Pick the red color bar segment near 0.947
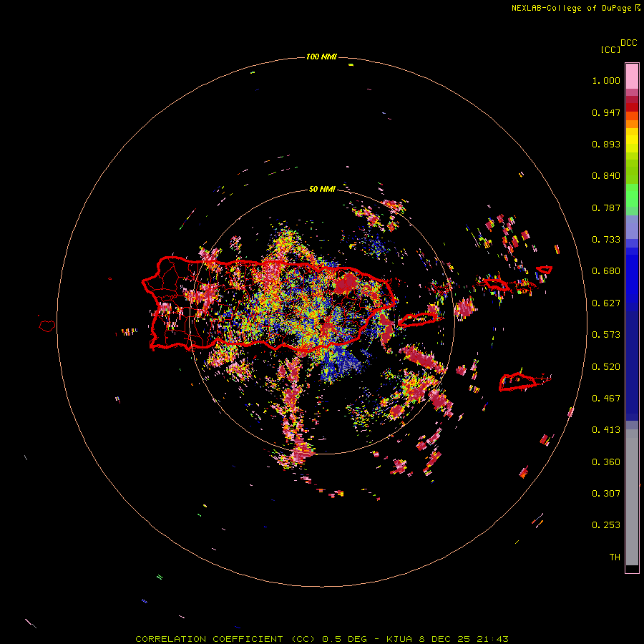This screenshot has height=644, width=644. pos(632,107)
